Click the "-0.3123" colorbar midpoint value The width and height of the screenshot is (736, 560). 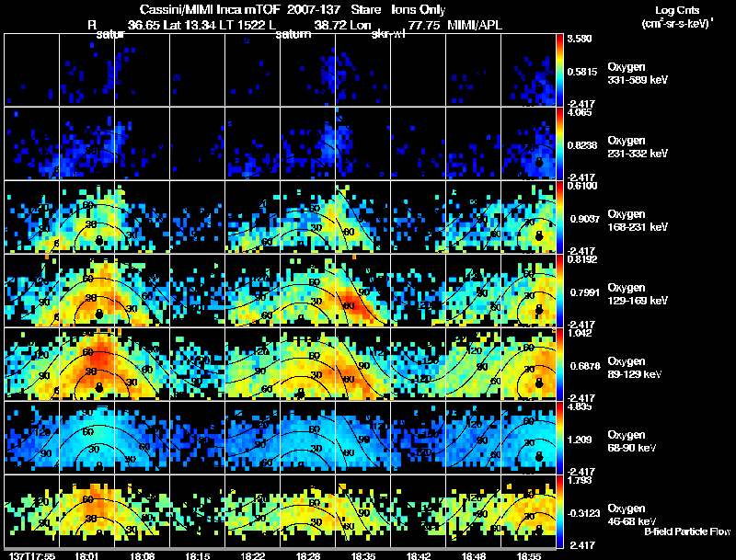[x=583, y=514]
